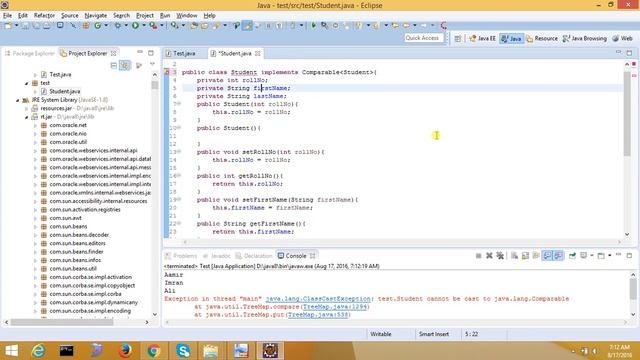This screenshot has width=640, height=360.
Task: Open Internet Explorer from taskbar
Action: (38, 351)
